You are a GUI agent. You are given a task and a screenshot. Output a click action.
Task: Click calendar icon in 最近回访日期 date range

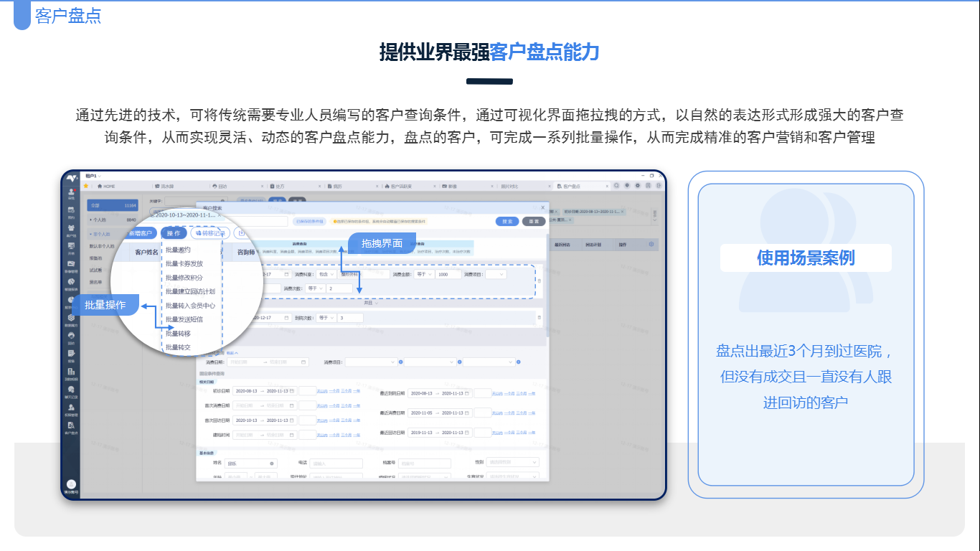point(466,433)
